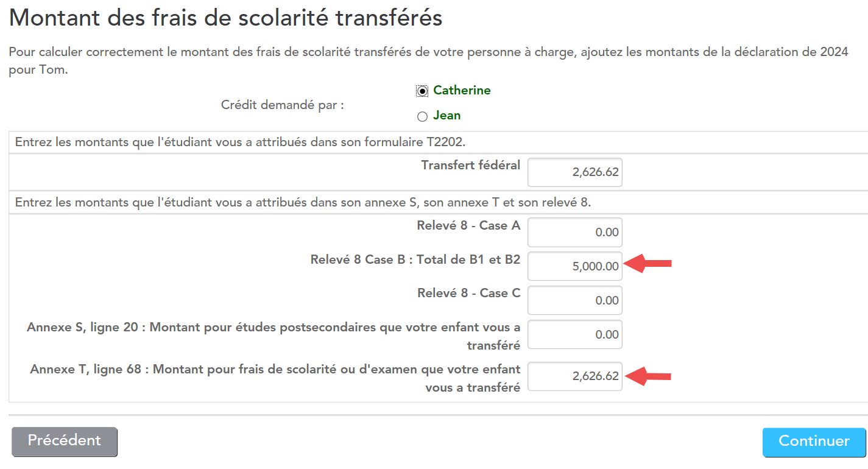This screenshot has width=868, height=469.
Task: Proceed with the Continuer button
Action: [814, 442]
